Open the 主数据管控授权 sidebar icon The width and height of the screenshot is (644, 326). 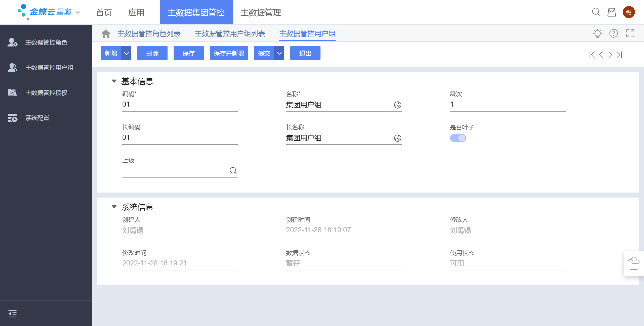[x=13, y=93]
